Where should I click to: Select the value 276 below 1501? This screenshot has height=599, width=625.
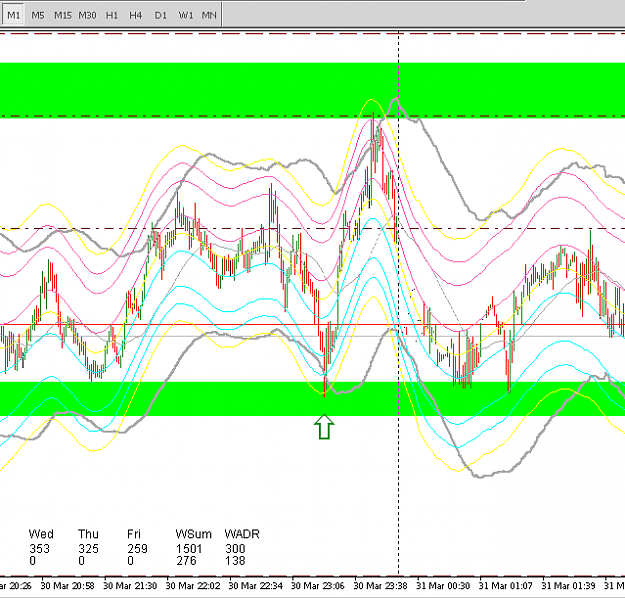[186, 561]
